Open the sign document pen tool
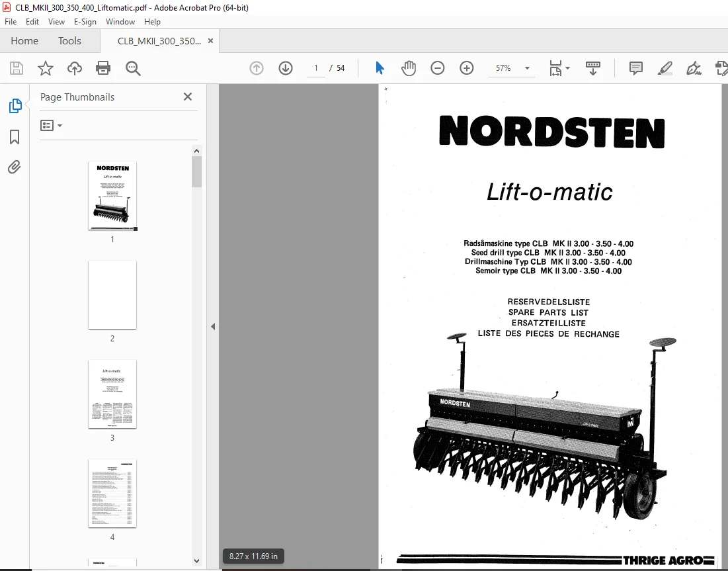This screenshot has width=728, height=571. (694, 68)
